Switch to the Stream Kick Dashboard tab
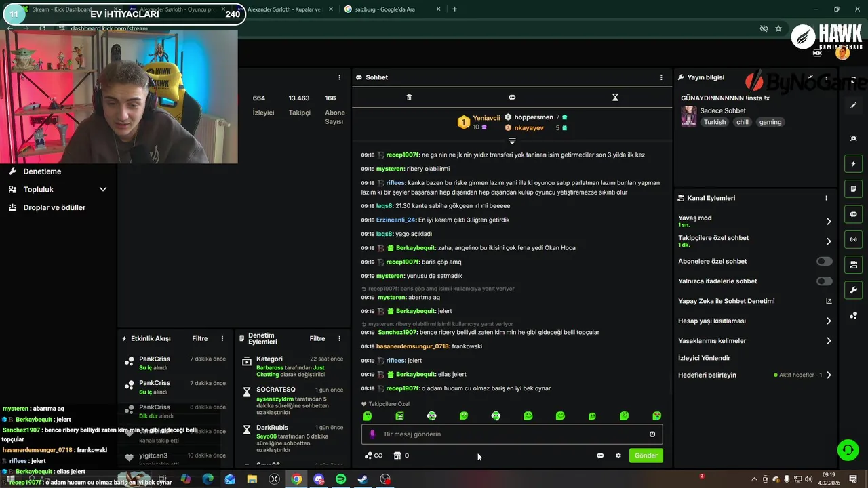Viewport: 868px width, 488px height. [61, 9]
